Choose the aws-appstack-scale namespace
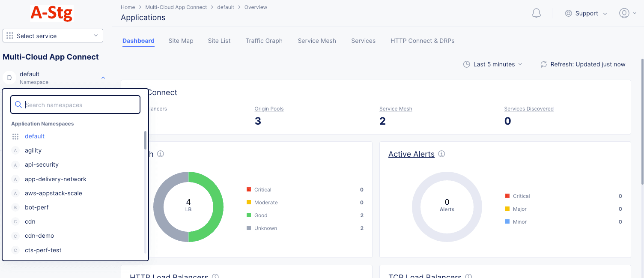This screenshot has width=644, height=278. (x=53, y=193)
